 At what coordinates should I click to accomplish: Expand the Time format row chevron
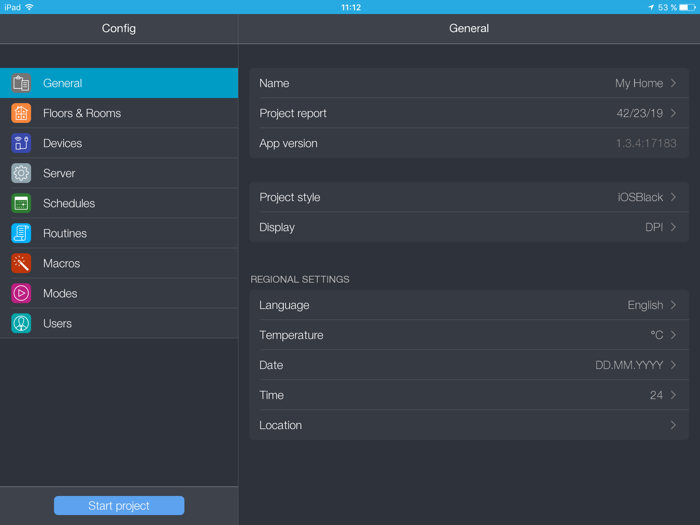click(673, 395)
